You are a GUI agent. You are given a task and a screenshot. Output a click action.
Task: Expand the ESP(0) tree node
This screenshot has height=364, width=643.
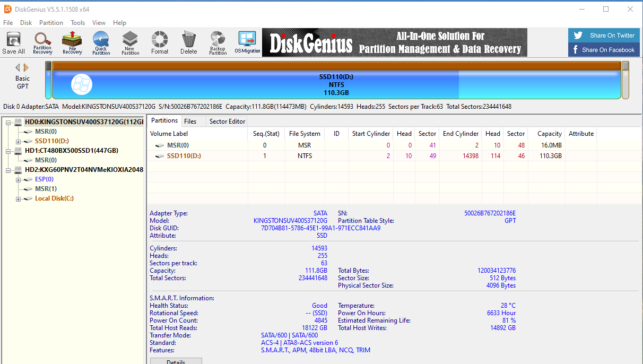pos(19,179)
